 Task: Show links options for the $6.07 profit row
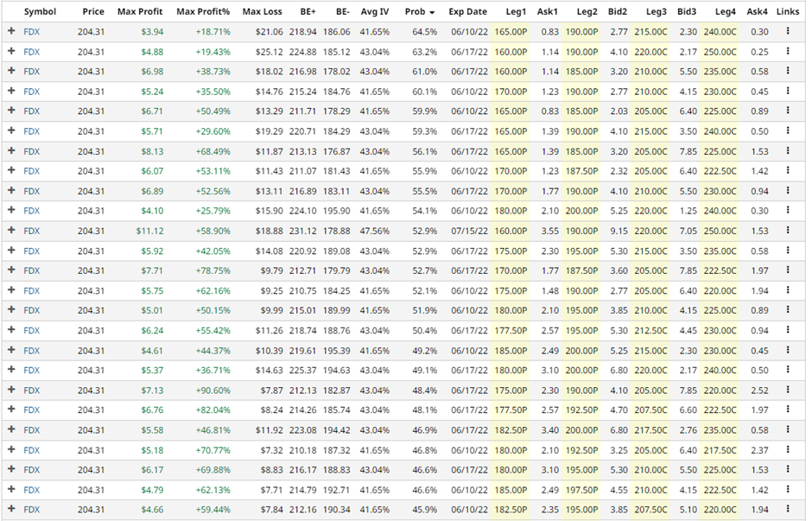(788, 171)
